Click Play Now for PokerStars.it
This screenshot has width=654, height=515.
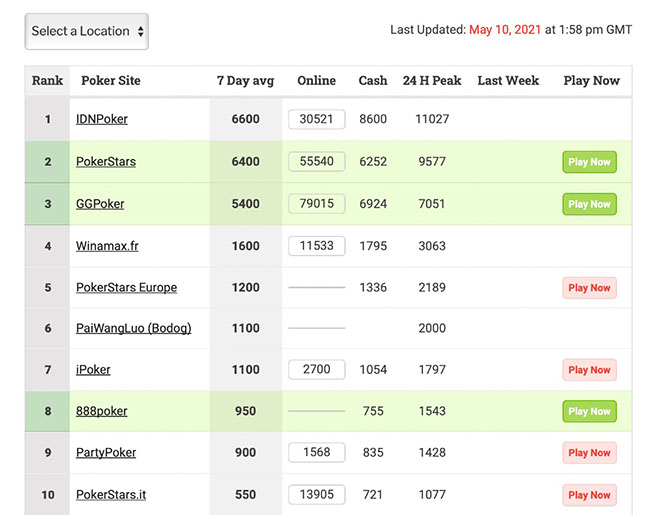(589, 495)
